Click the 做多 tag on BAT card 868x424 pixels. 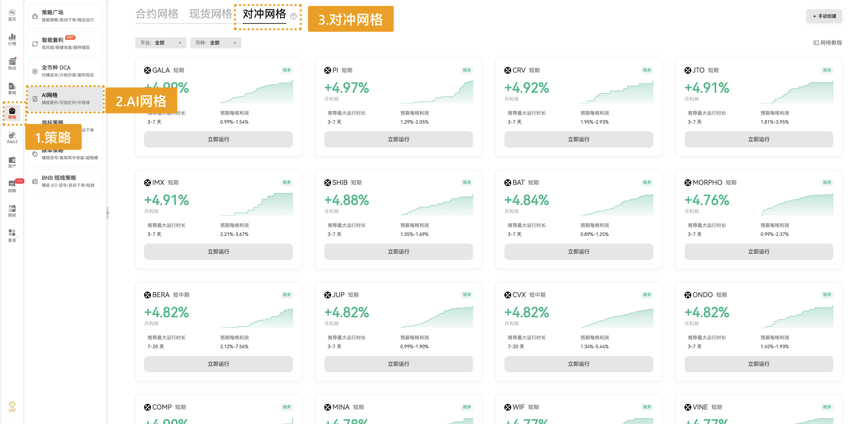[647, 182]
